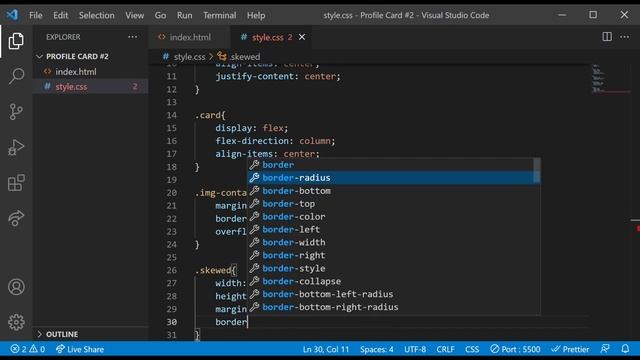Open editor More Actions ellipsis
The width and height of the screenshot is (640, 360).
pyautogui.click(x=624, y=37)
